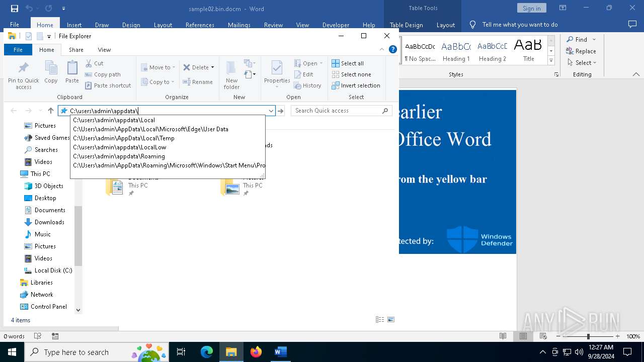Select the appdata\LocalLow suggestion
This screenshot has width=644, height=362.
[x=168, y=147]
